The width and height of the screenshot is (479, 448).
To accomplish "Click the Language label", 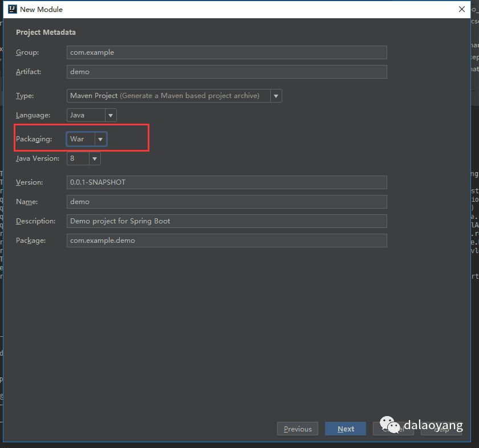I will tap(33, 115).
